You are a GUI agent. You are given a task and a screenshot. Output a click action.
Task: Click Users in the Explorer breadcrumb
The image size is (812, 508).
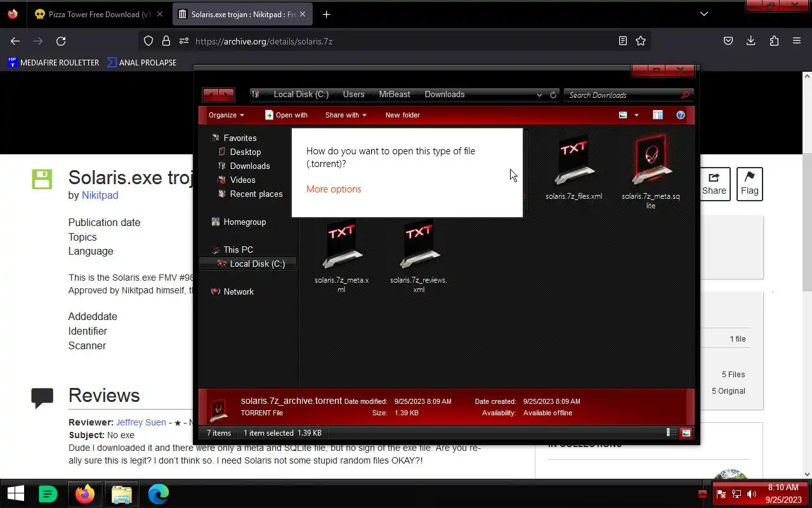353,94
